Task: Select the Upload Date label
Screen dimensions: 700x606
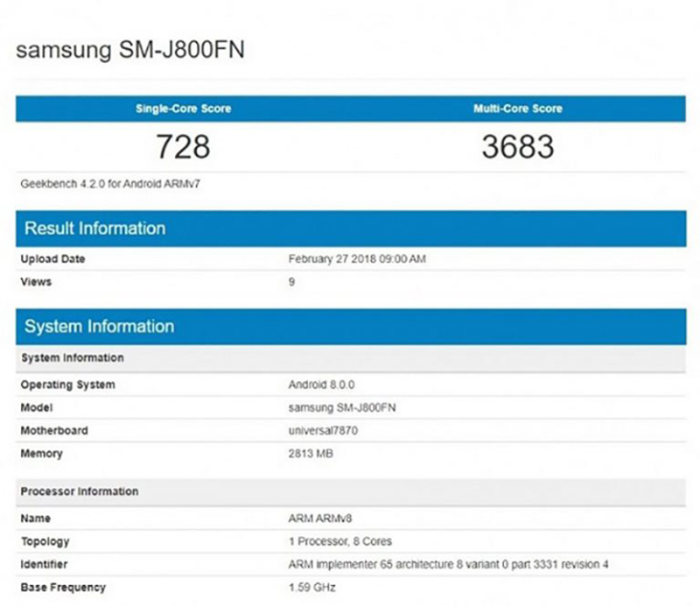Action: coord(50,259)
